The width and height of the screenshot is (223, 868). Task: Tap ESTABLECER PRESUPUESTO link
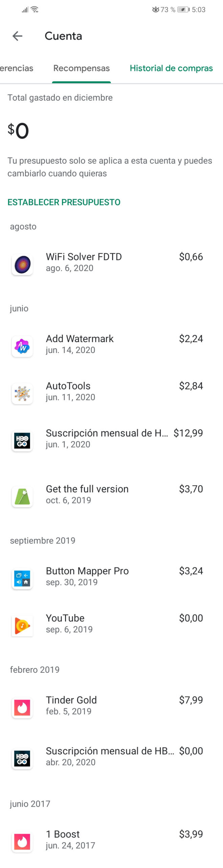coord(64,202)
